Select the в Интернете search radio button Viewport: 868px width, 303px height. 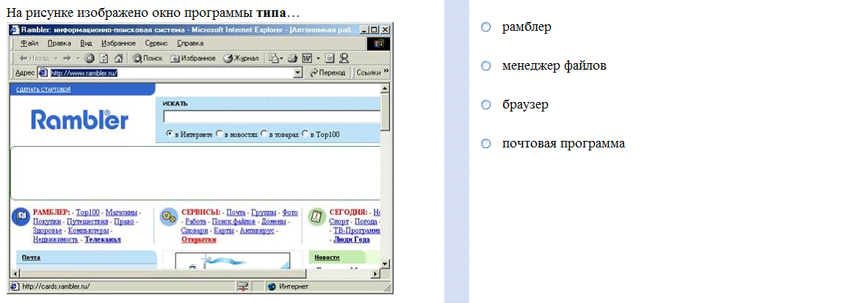point(170,134)
